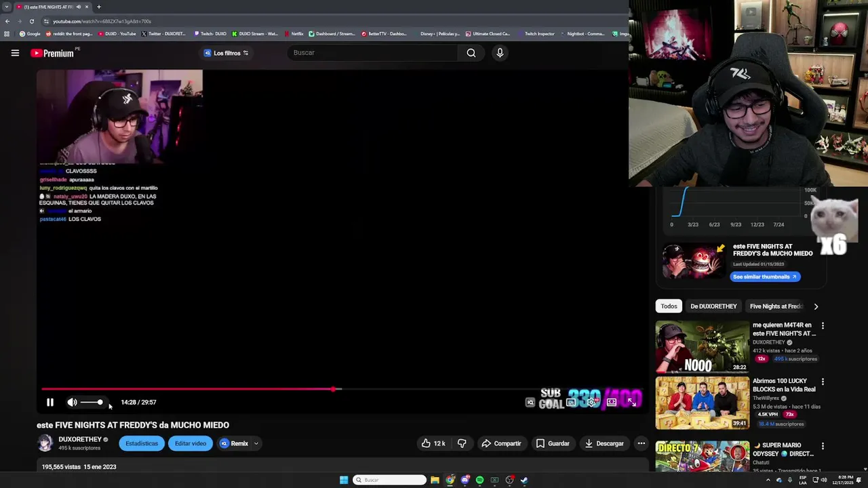Open Abrimos 100 LUCKY BLOCKS thumbnail
The height and width of the screenshot is (488, 868).
pyautogui.click(x=702, y=403)
